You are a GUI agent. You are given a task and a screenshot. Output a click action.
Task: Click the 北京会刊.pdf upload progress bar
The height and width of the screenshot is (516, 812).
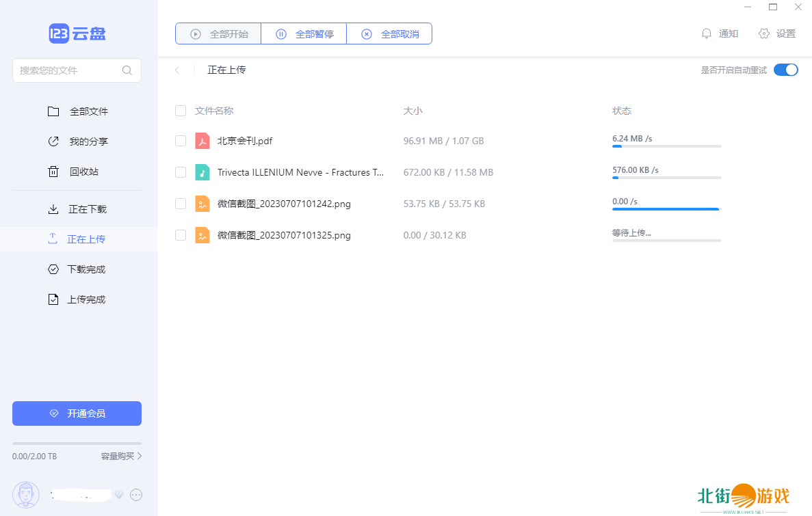coord(666,146)
